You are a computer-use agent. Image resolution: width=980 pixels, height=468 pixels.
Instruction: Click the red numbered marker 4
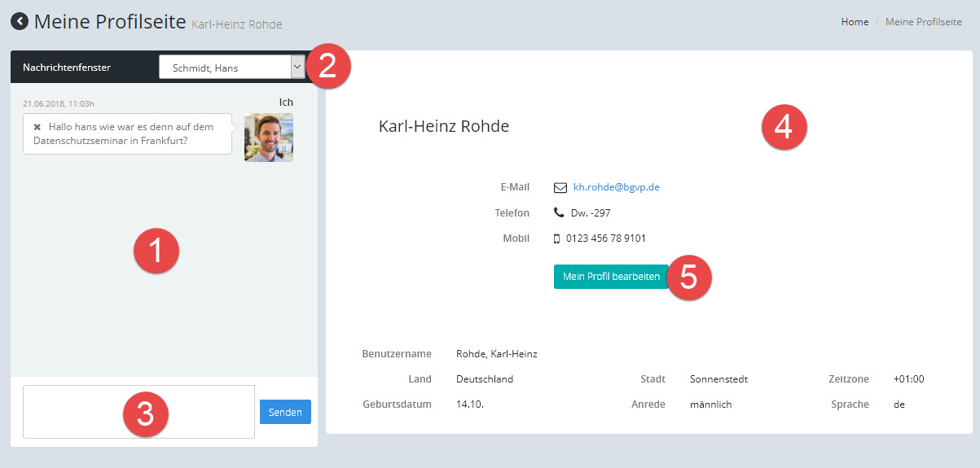[x=783, y=129]
